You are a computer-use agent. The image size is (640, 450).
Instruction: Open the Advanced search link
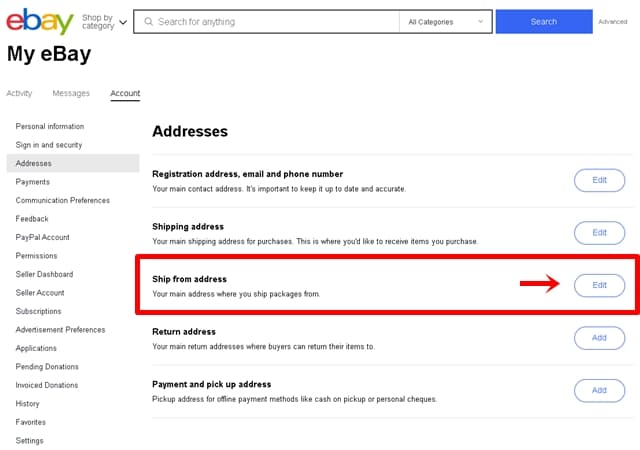pos(612,21)
